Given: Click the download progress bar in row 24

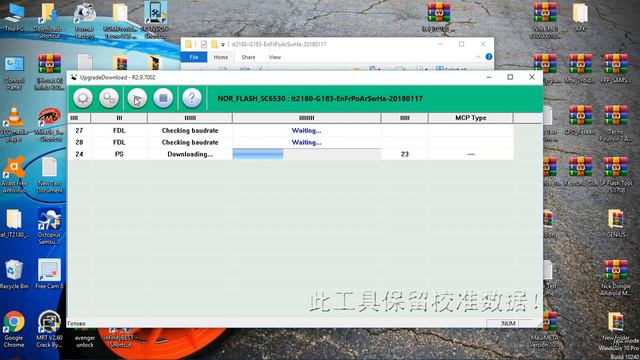Looking at the screenshot, I should point(307,154).
